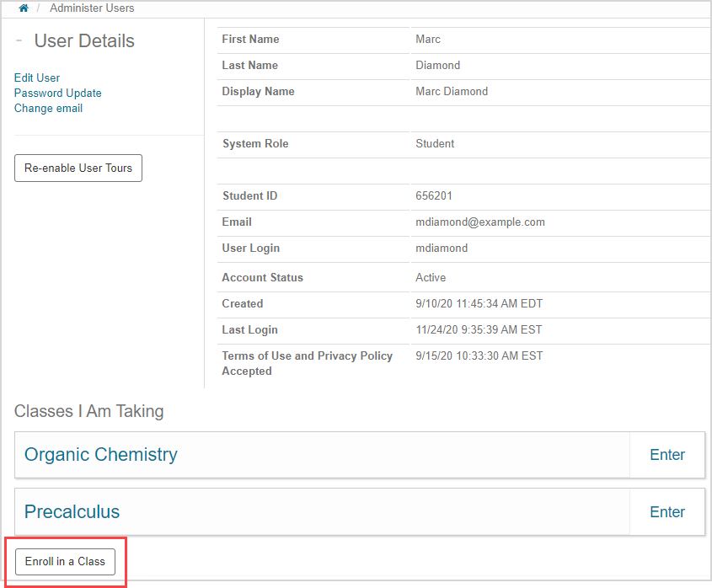Enter the Organic Chemistry class
This screenshot has width=712, height=588.
pos(666,455)
